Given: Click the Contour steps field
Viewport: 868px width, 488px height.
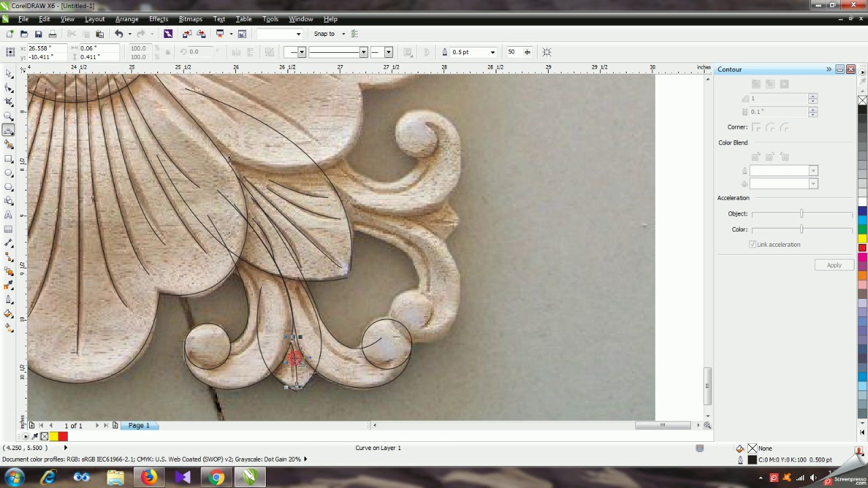Looking at the screenshot, I should [x=778, y=99].
